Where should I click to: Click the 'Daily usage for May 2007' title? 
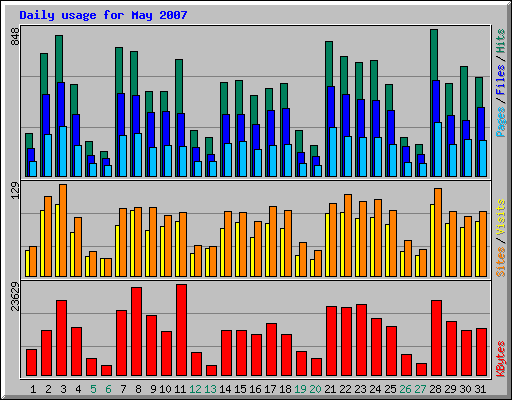pos(103,15)
